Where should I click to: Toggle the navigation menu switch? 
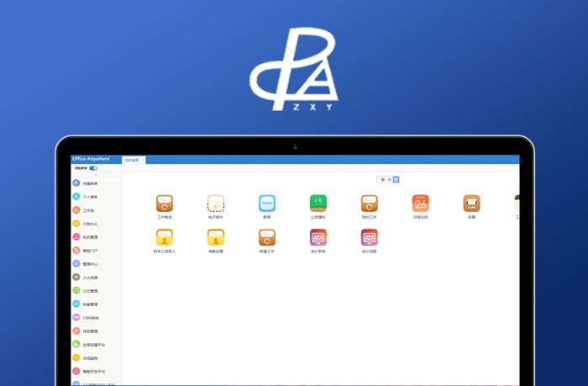tap(93, 168)
